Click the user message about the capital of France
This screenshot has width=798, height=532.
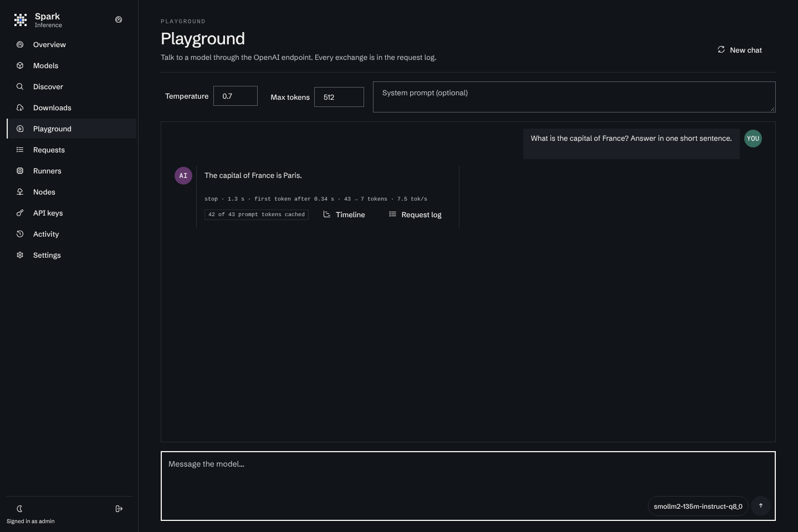point(631,139)
